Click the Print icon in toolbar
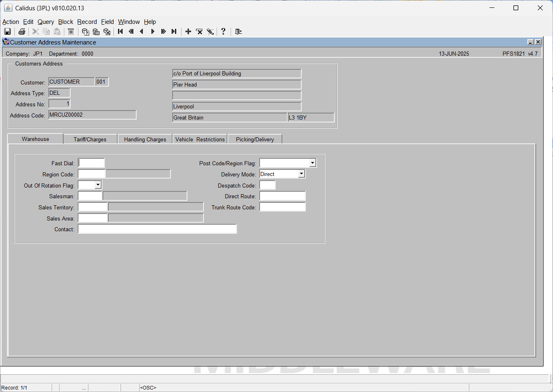 tap(22, 32)
